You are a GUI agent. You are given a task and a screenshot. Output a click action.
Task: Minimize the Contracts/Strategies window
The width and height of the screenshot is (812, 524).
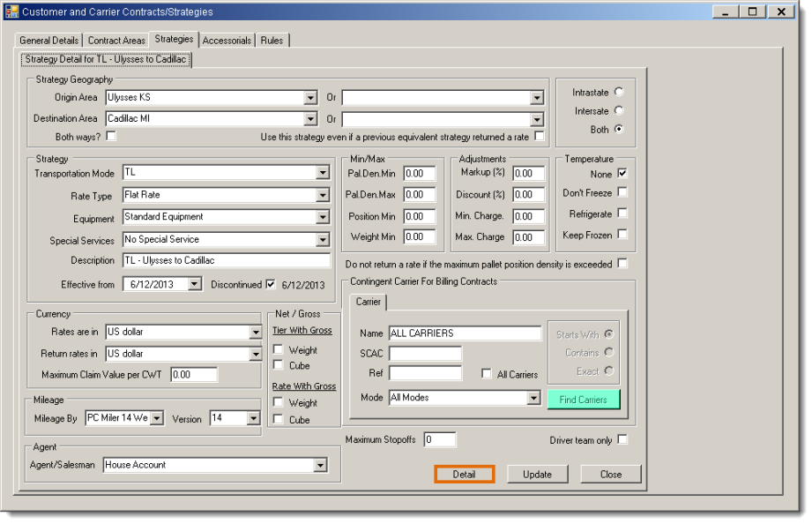tap(726, 11)
